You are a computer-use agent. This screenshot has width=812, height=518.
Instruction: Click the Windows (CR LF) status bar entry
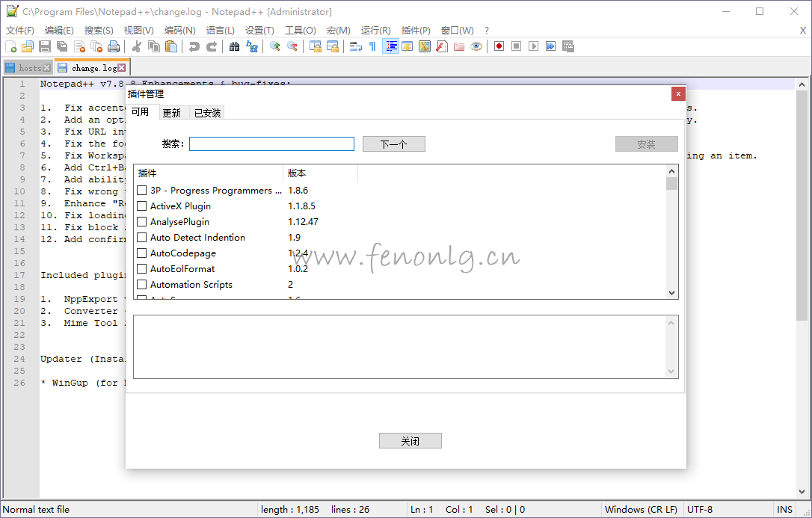641,509
